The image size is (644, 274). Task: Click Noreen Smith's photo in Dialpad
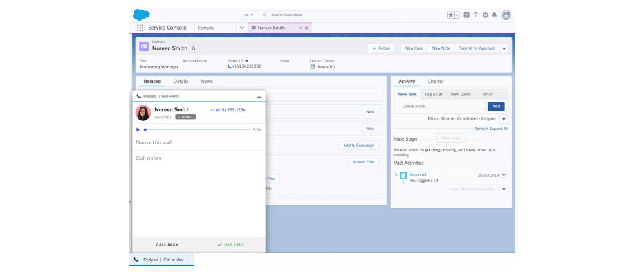click(x=143, y=113)
